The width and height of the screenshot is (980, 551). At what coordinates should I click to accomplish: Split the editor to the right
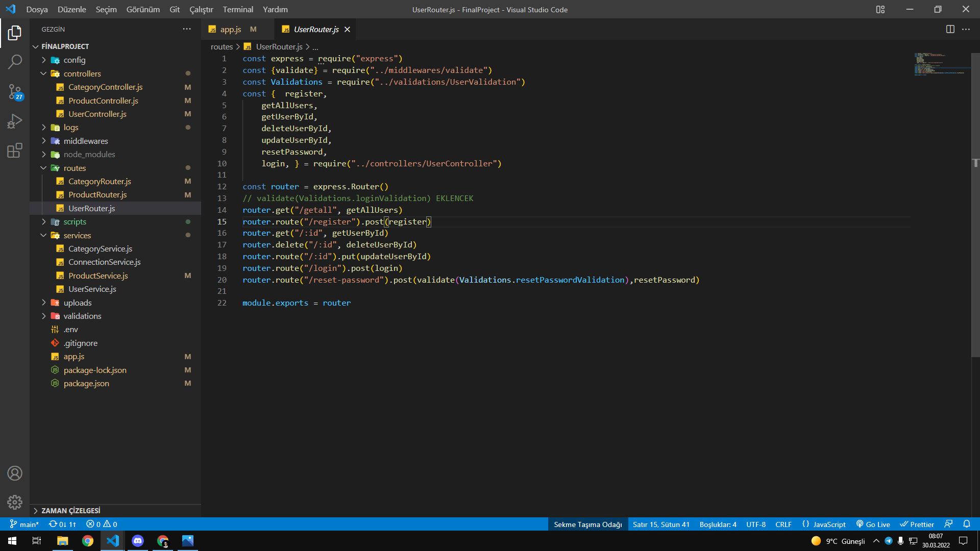pos(950,30)
